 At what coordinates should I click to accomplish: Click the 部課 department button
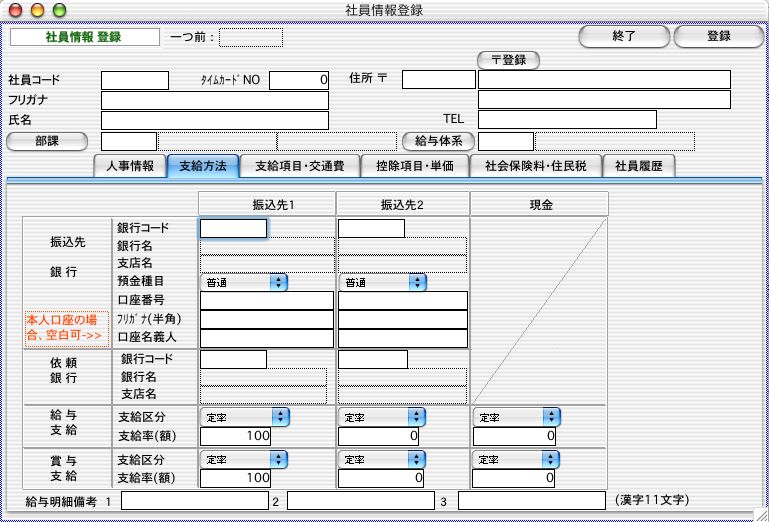tap(47, 141)
